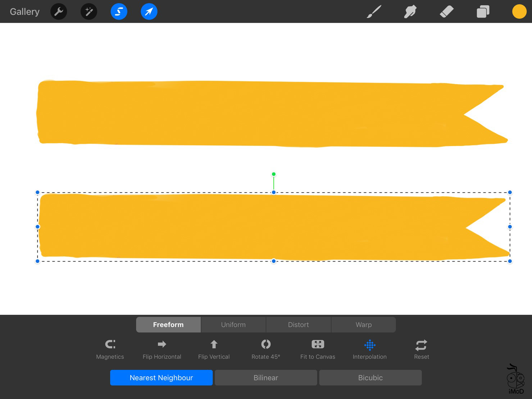The image size is (532, 399).
Task: Open the active color swatch
Action: click(519, 11)
